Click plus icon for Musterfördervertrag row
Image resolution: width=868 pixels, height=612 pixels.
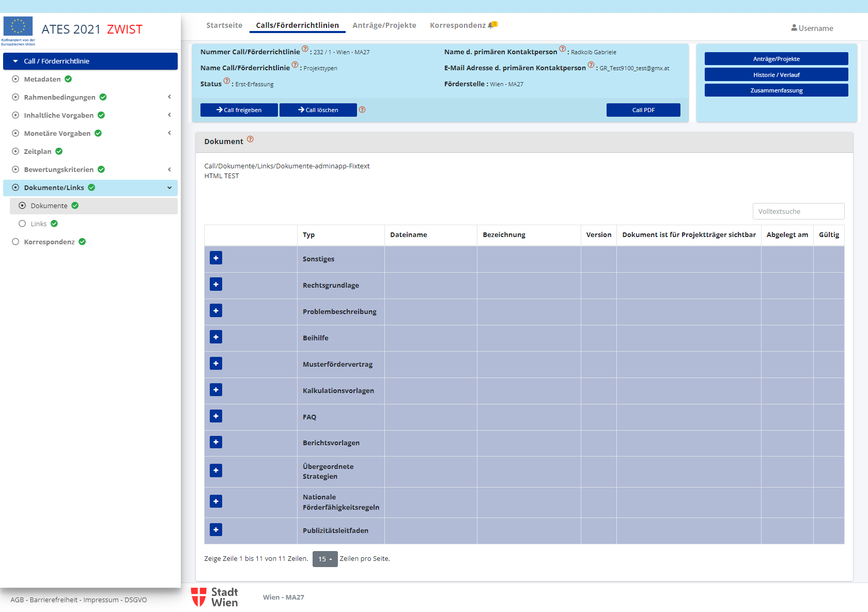[216, 363]
